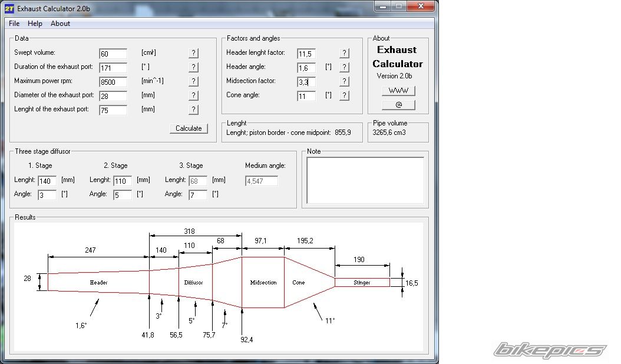The width and height of the screenshot is (621, 364).
Task: Click the Midsection factor input field
Action: tap(306, 82)
